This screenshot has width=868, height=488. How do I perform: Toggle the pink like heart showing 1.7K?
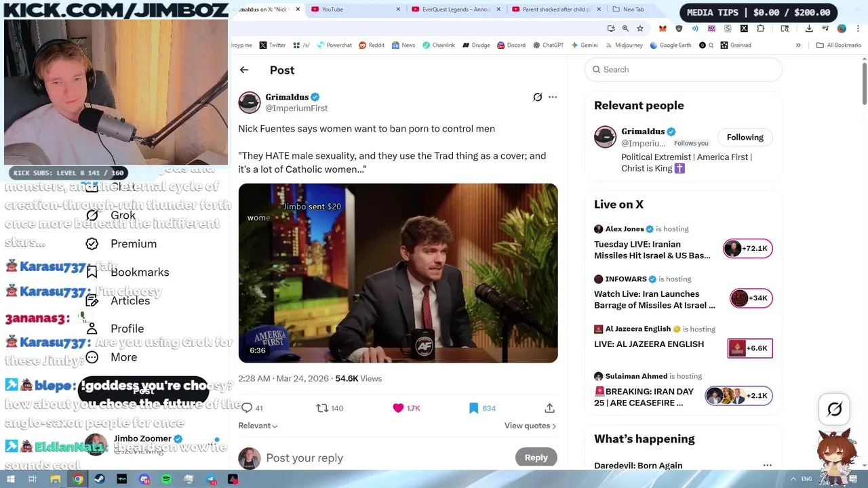398,408
